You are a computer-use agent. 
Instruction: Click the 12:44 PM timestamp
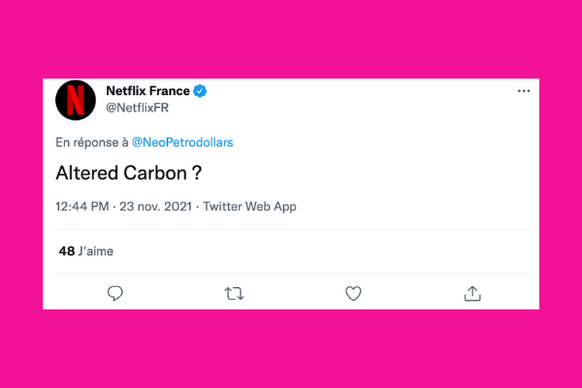click(82, 206)
